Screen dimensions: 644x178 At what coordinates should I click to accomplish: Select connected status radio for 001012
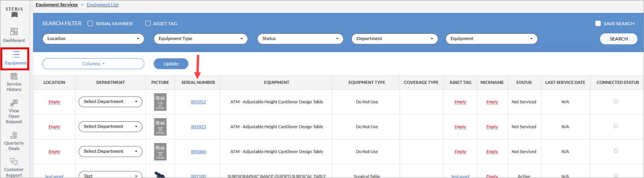coord(616,101)
